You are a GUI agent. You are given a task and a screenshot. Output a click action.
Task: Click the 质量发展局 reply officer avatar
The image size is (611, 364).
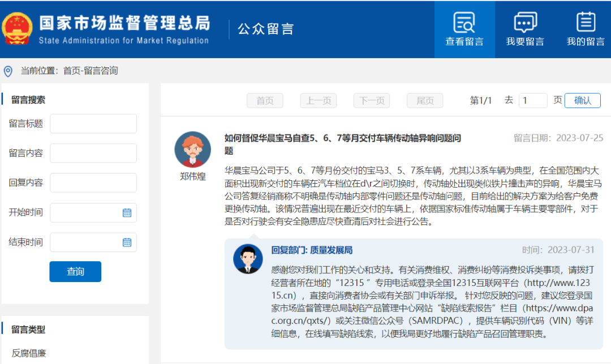click(x=248, y=259)
